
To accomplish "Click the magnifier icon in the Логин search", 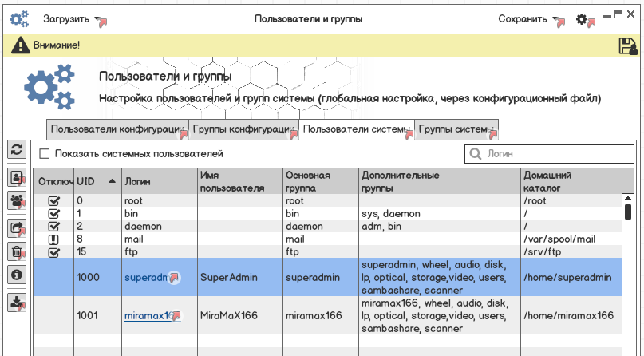I will coord(475,154).
